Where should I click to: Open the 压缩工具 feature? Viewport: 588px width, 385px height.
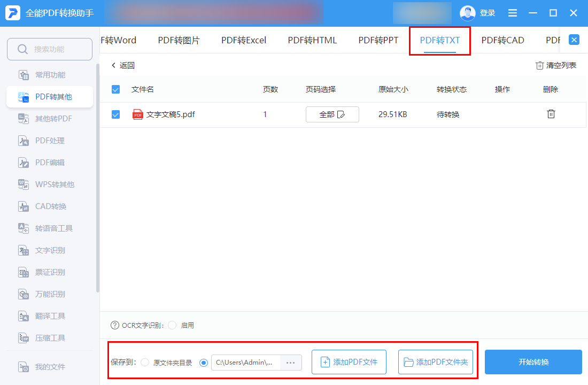click(49, 337)
